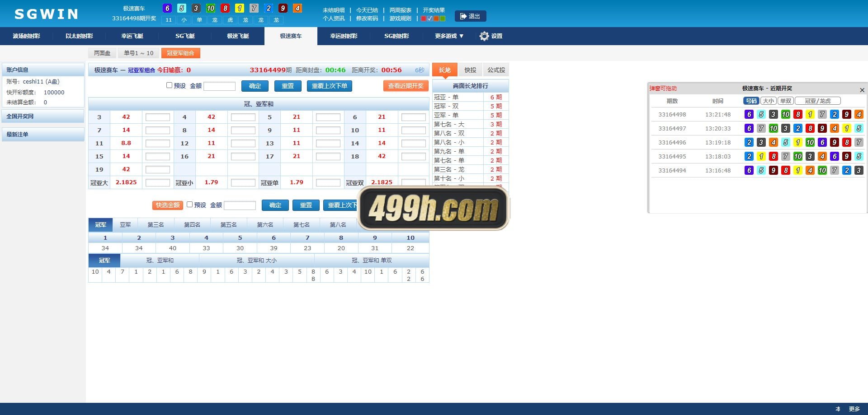Click header result ball number 7
This screenshot has width=868, height=415.
pos(254,8)
